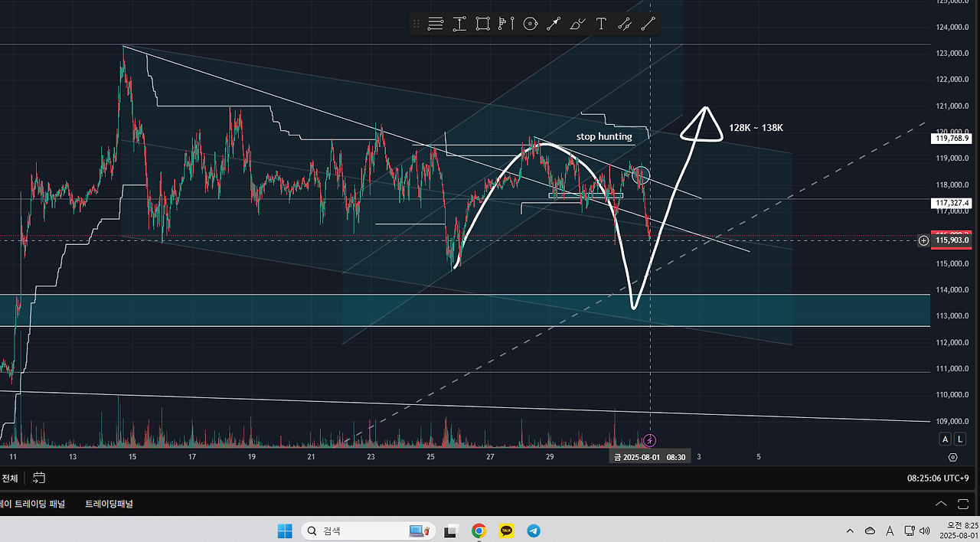Click the OneDrive cloud tray icon
The width and height of the screenshot is (980, 542).
pos(870,531)
